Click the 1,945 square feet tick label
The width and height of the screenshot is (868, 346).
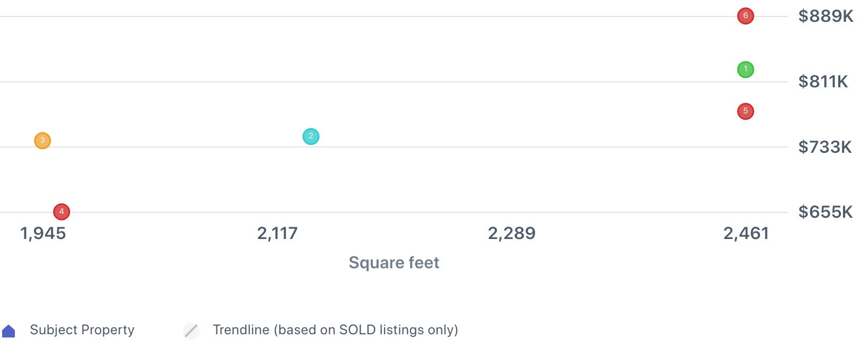point(43,233)
